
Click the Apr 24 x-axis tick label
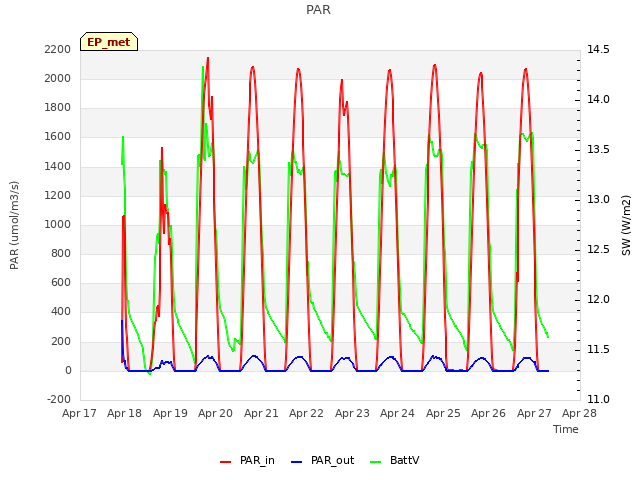coord(398,413)
